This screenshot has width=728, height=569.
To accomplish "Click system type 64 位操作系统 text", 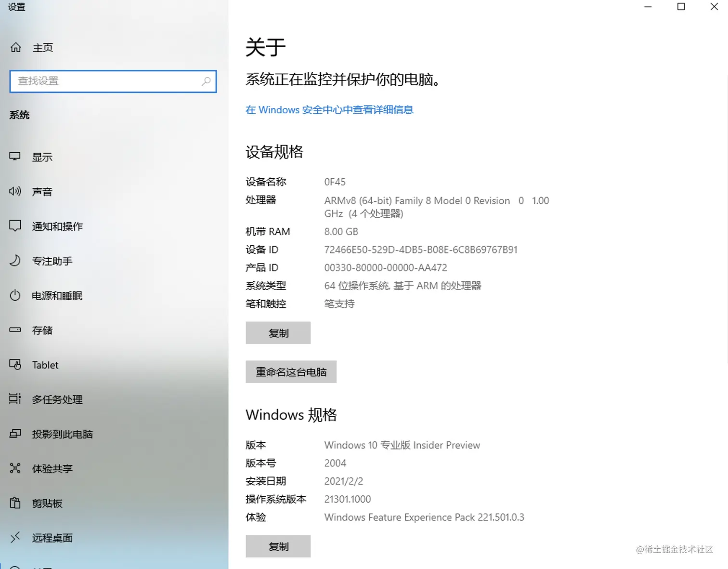I will 403,286.
